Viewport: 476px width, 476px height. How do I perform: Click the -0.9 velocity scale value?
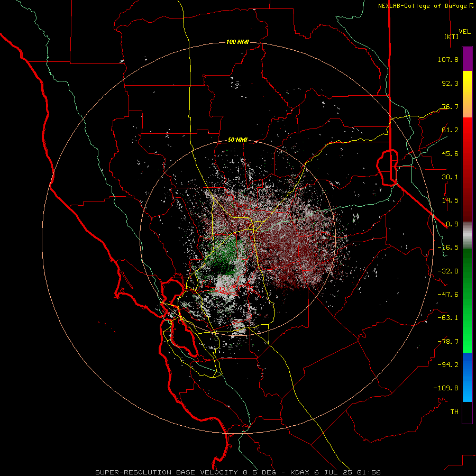(450, 224)
